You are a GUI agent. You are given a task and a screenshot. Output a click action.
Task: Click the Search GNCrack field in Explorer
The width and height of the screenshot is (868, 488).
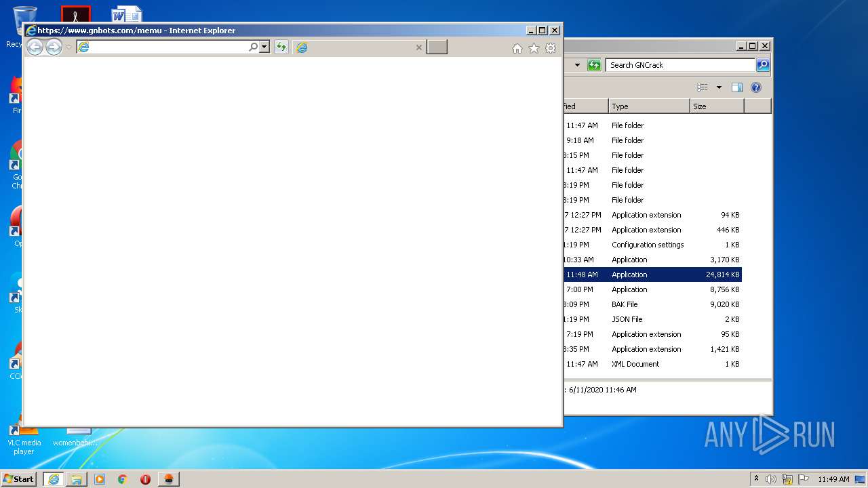point(680,65)
